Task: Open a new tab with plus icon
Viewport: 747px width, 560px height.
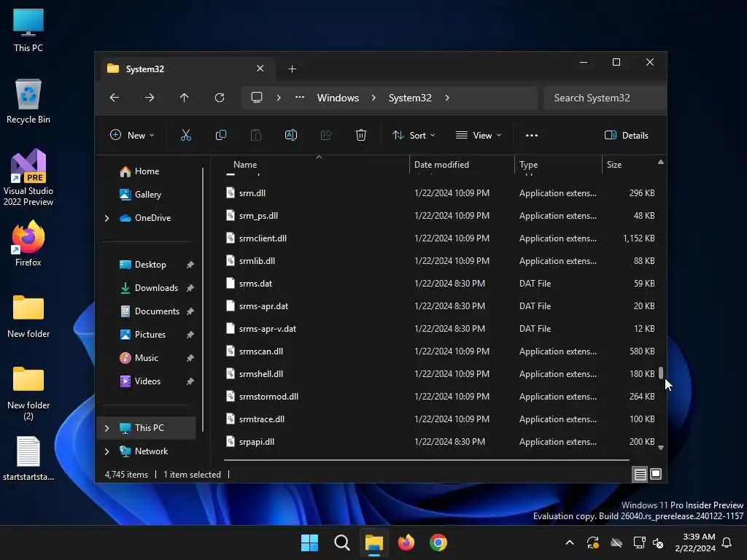Action: pyautogui.click(x=292, y=69)
